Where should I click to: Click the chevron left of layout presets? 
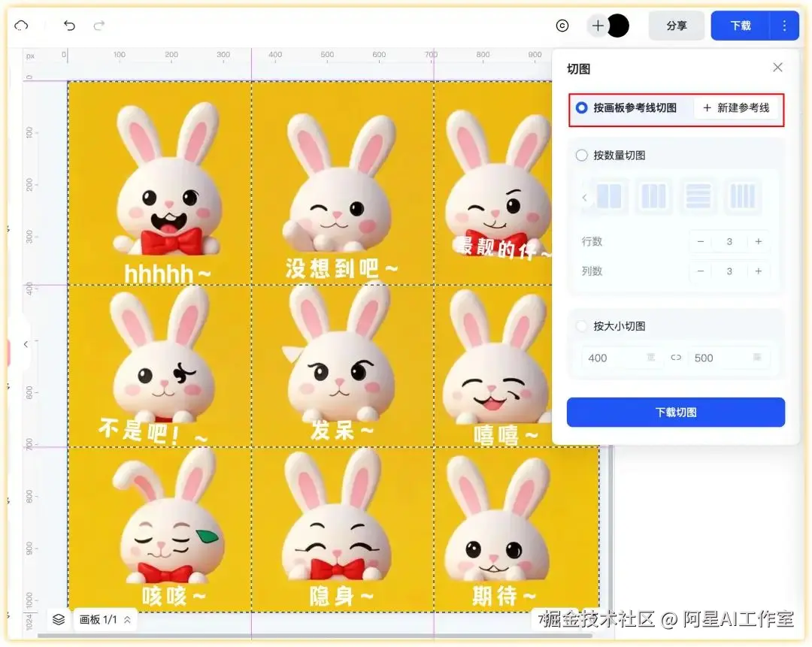pos(584,196)
